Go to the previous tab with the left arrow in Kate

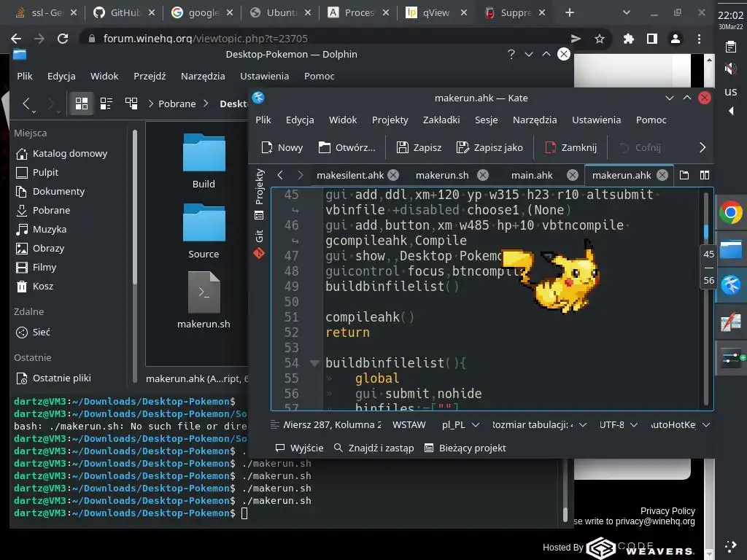(280, 175)
